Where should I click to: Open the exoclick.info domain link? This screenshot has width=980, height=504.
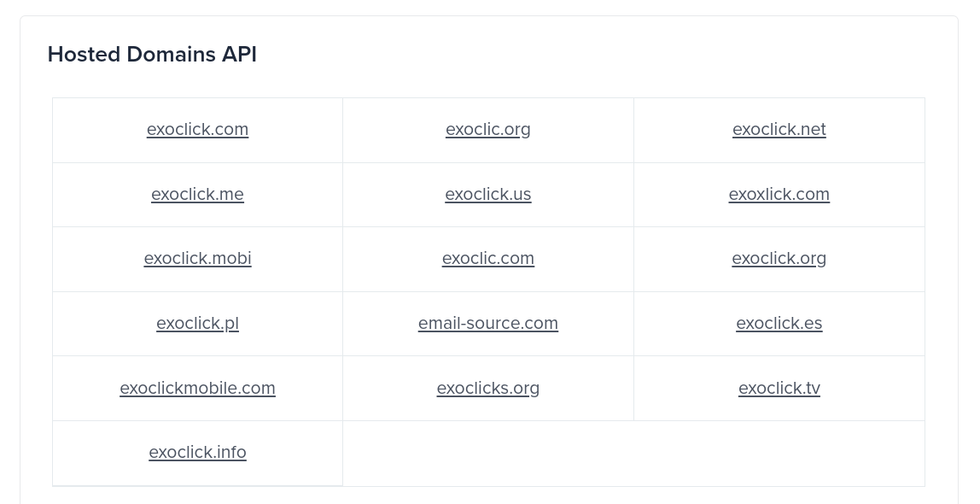click(x=197, y=452)
